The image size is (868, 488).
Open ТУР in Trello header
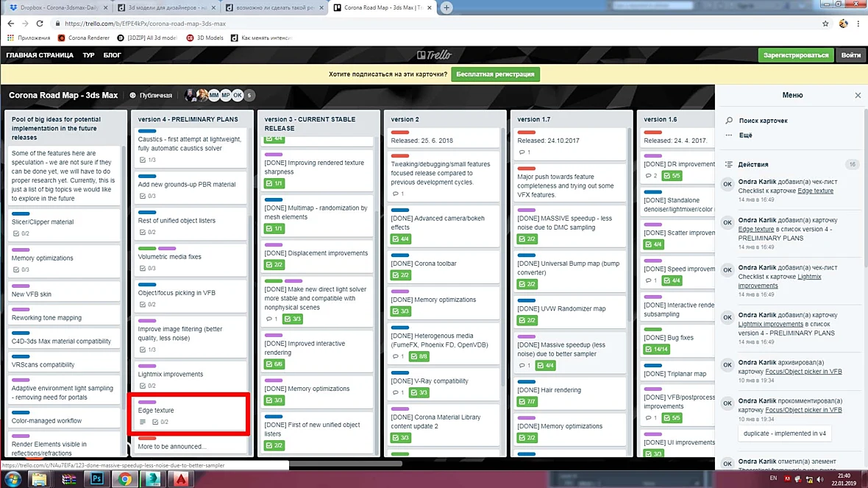tap(88, 55)
